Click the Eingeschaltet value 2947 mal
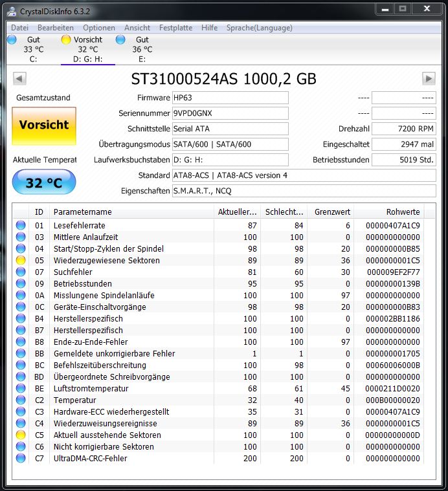 click(x=403, y=144)
